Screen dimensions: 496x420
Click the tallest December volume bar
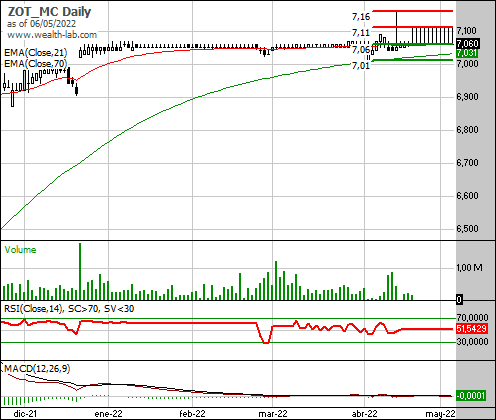(80, 271)
